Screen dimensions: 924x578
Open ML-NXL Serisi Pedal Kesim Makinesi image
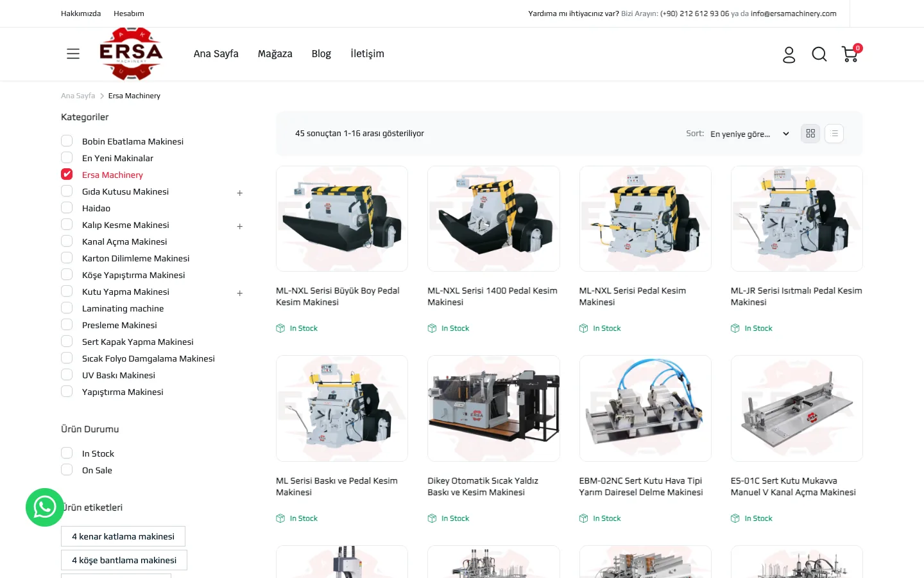click(646, 218)
